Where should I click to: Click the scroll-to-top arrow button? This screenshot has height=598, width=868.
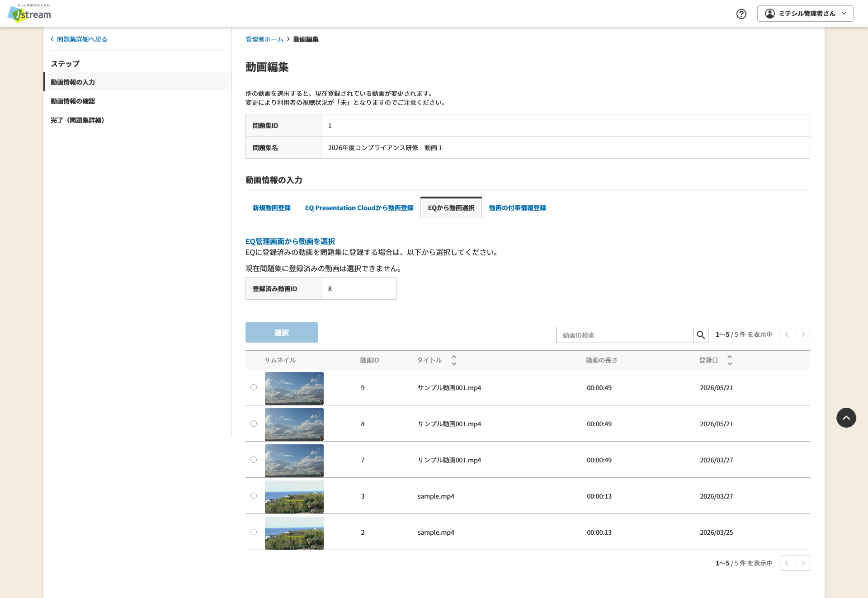coord(846,418)
